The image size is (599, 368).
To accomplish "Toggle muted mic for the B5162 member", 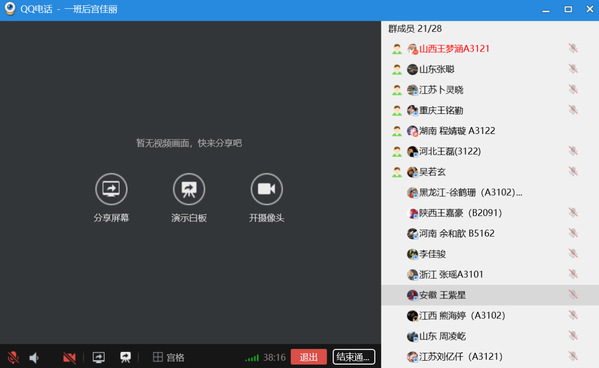I will (x=573, y=233).
